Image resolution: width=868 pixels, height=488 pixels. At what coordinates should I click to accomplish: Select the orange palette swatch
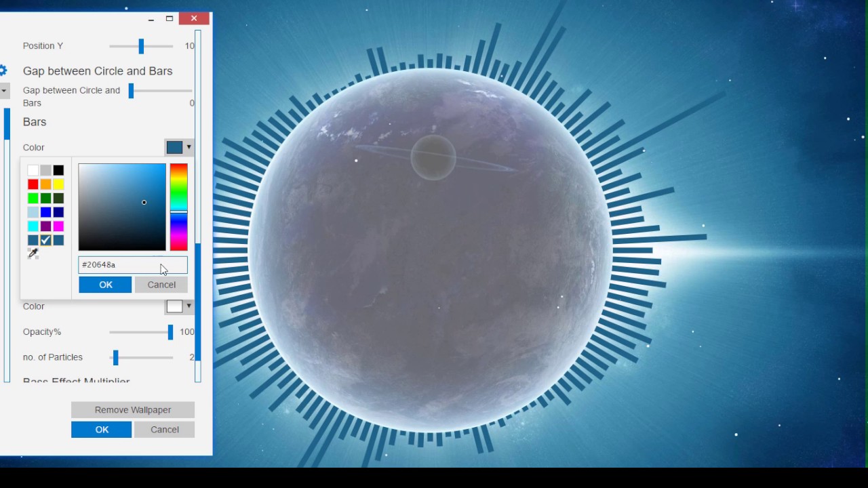click(45, 184)
